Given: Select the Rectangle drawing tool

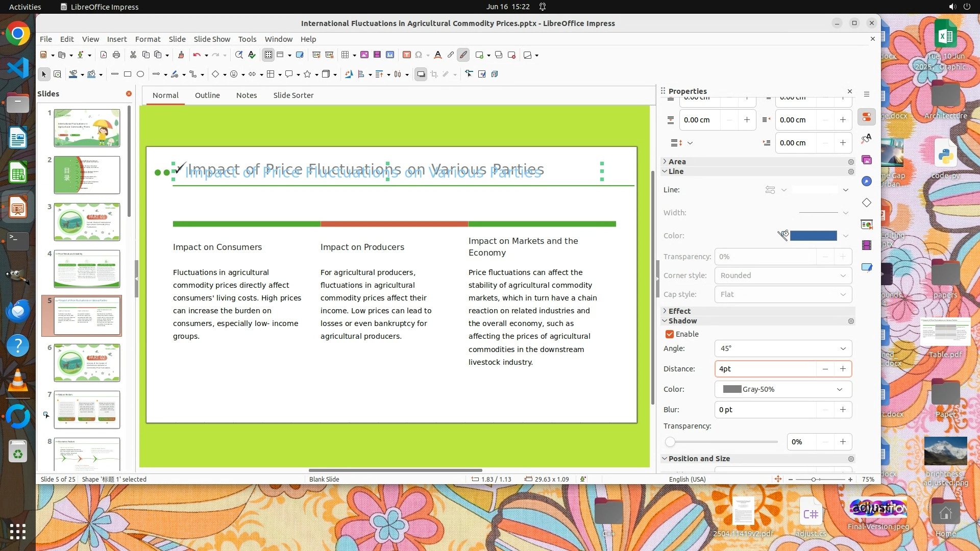Looking at the screenshot, I should (128, 74).
